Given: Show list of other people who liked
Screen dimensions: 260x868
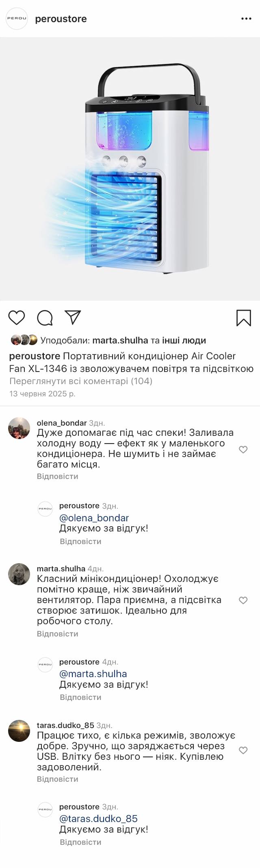Looking at the screenshot, I should coord(184,340).
